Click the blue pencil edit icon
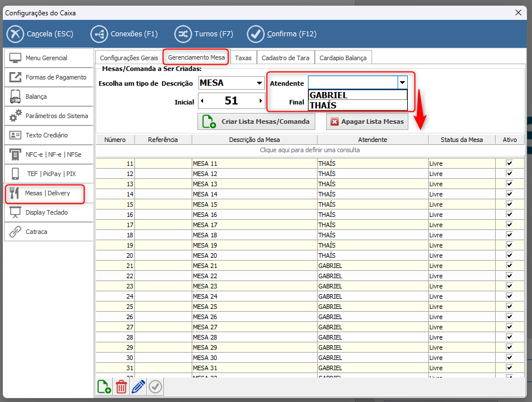532x402 pixels. point(138,387)
